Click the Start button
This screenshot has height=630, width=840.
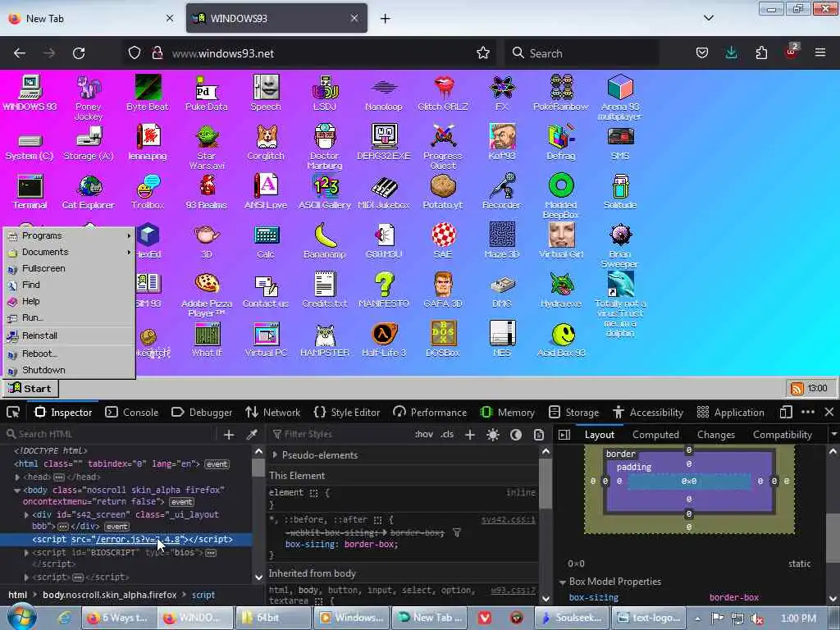point(30,388)
